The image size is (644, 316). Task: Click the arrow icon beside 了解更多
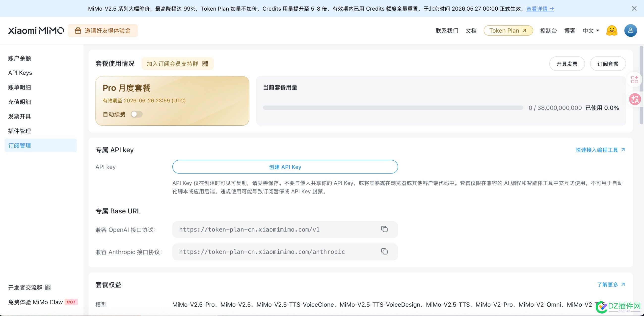click(x=623, y=285)
